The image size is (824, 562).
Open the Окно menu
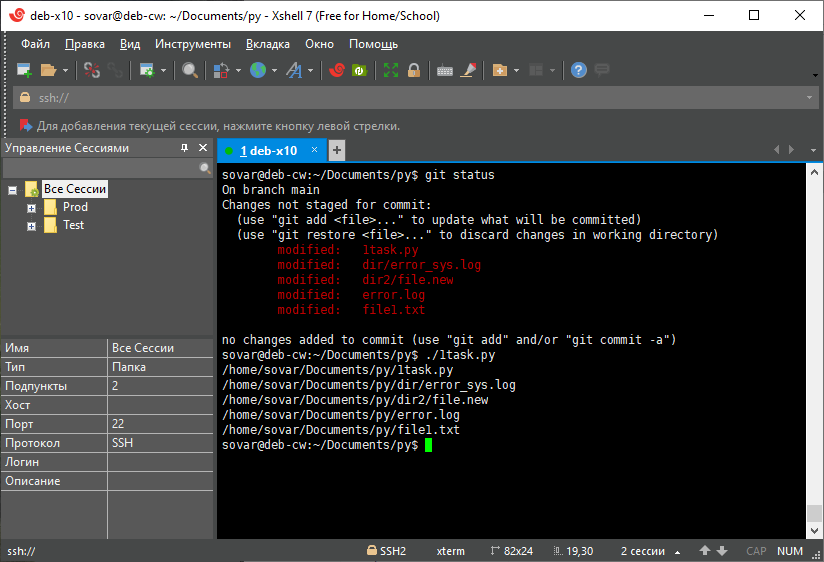coord(320,44)
